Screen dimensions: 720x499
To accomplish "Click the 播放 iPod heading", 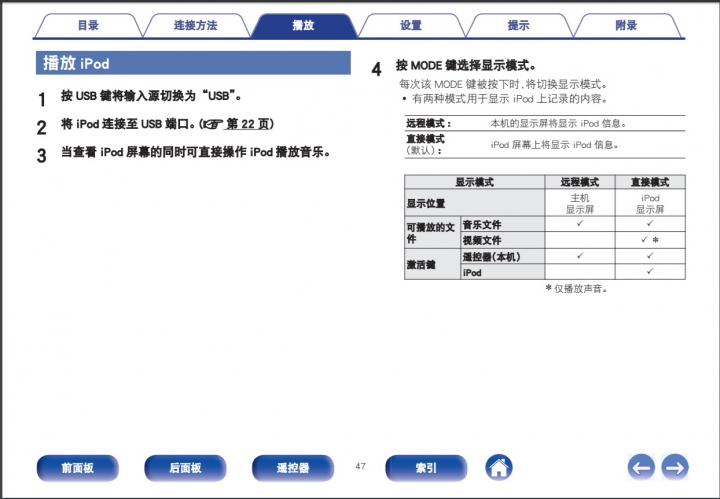I will coord(193,63).
